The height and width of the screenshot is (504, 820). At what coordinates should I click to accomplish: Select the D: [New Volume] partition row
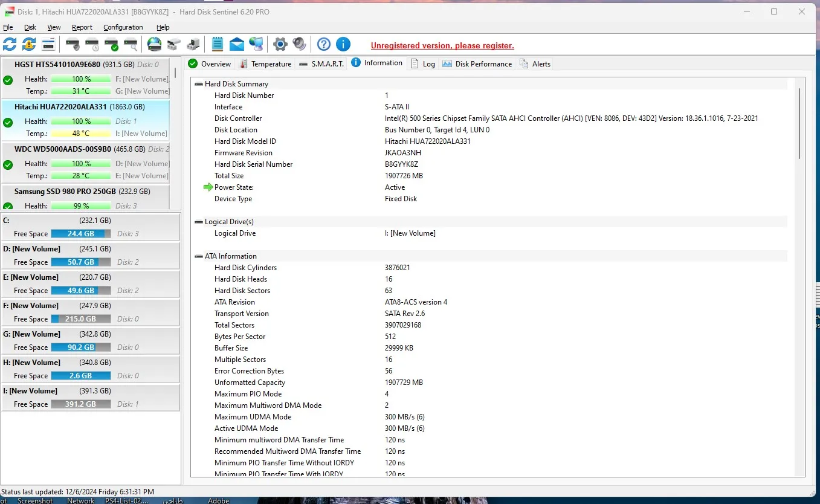(91, 256)
